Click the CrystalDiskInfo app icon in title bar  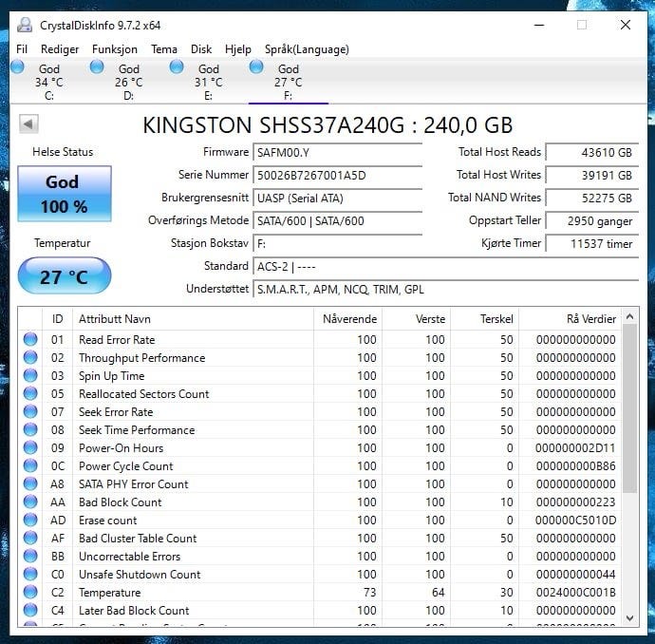[x=25, y=25]
